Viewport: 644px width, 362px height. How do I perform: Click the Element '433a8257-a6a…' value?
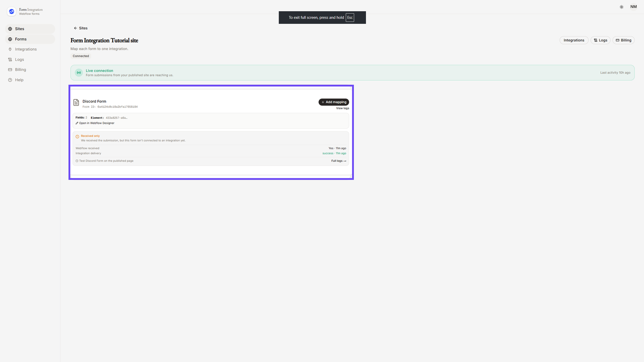coord(116,118)
